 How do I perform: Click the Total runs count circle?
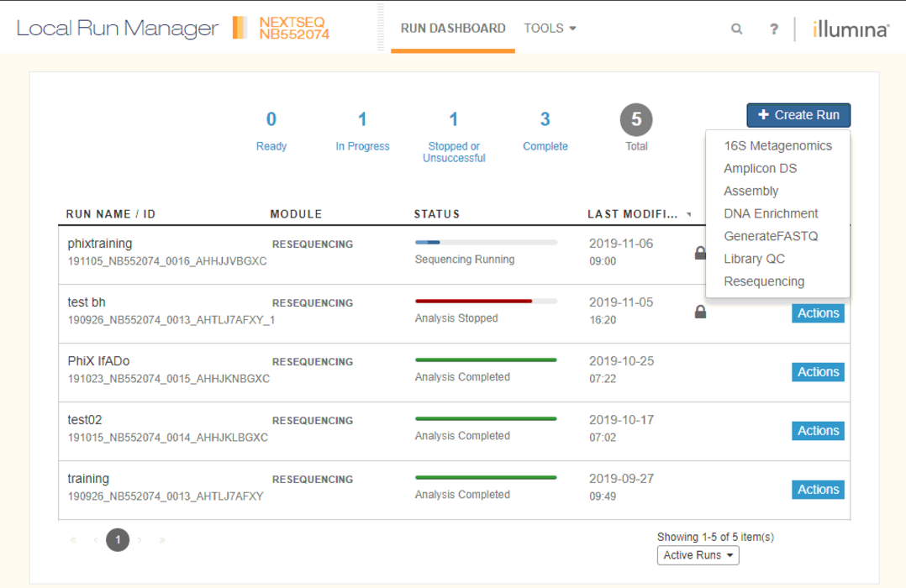pyautogui.click(x=636, y=120)
